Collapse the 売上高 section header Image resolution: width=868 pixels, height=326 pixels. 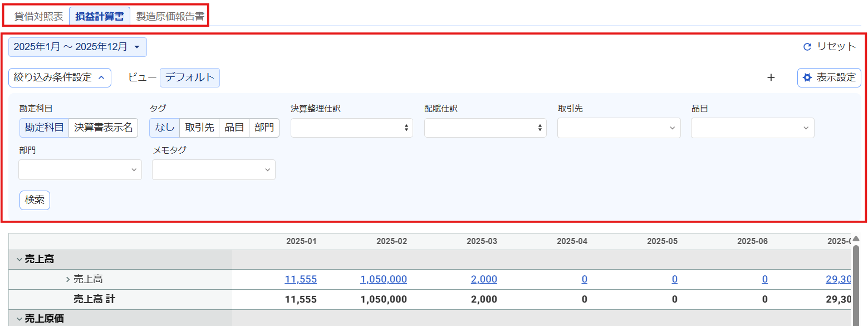[19, 259]
